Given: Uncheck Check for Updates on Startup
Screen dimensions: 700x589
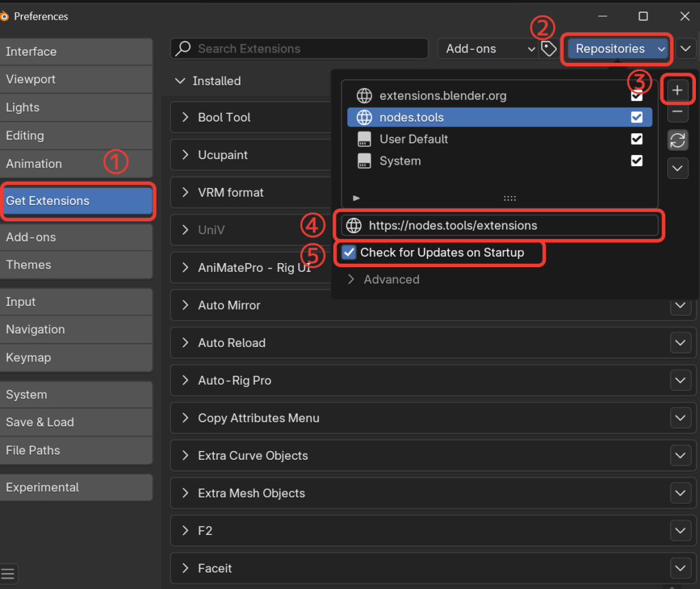Looking at the screenshot, I should (x=349, y=253).
